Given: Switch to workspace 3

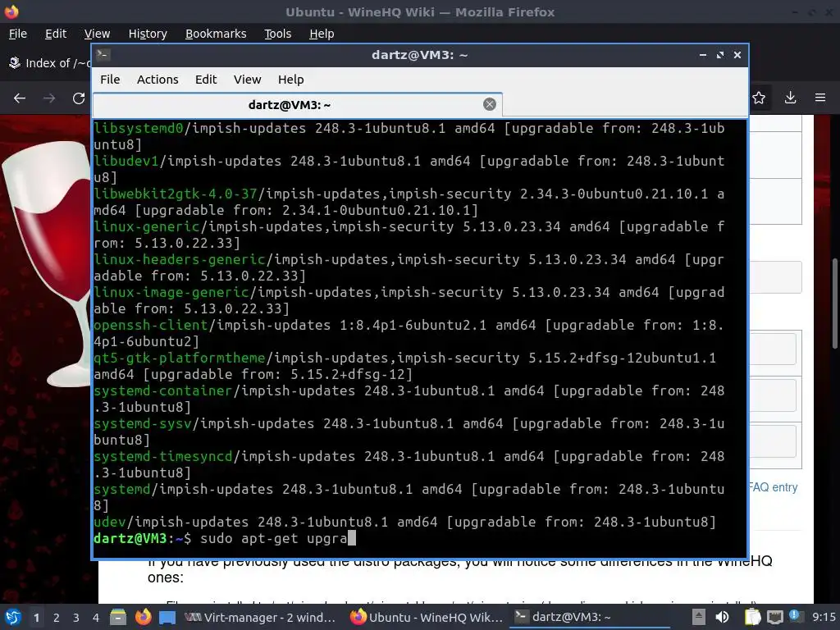Looking at the screenshot, I should [76, 618].
